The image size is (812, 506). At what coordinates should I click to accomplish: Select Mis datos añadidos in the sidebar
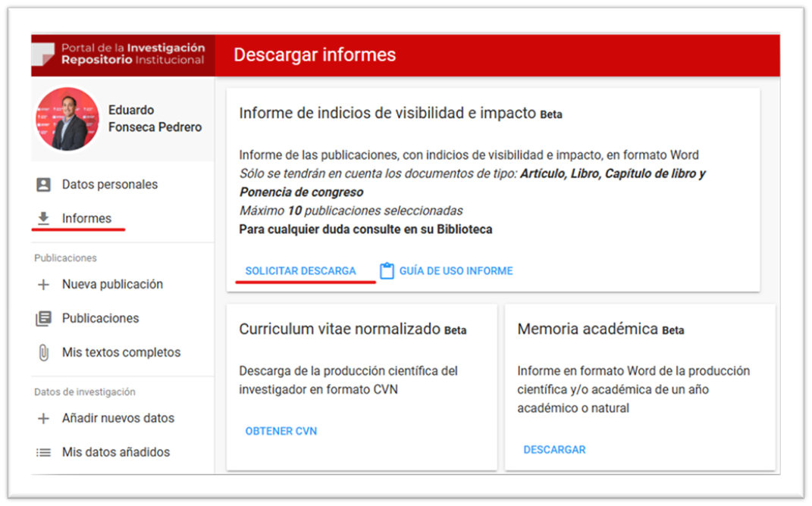(x=116, y=452)
